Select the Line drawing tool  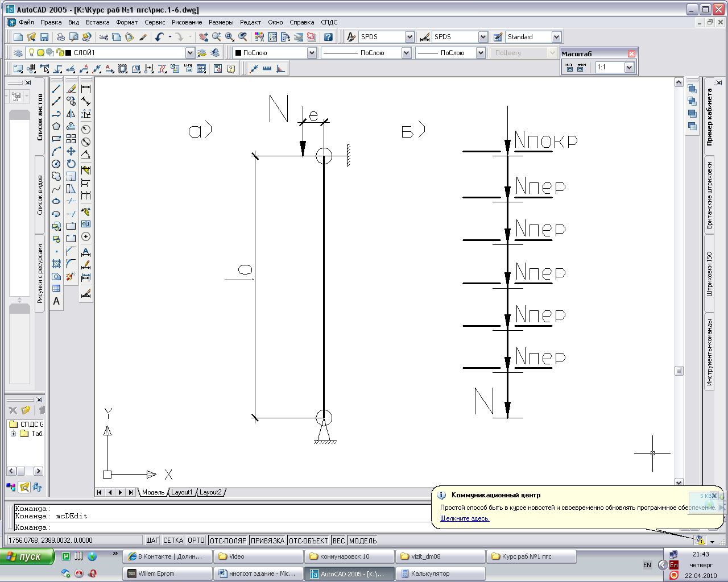pyautogui.click(x=56, y=89)
